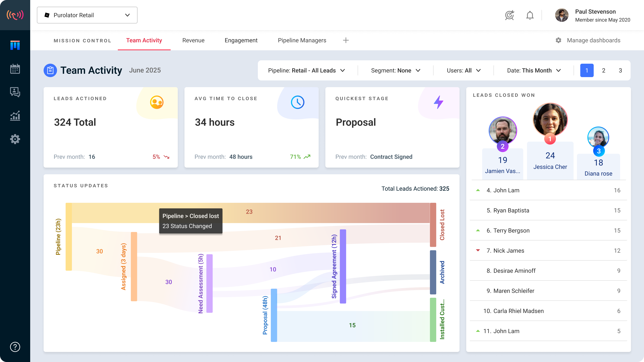Open the analytics chart sidebar icon
The height and width of the screenshot is (362, 644).
point(15,116)
